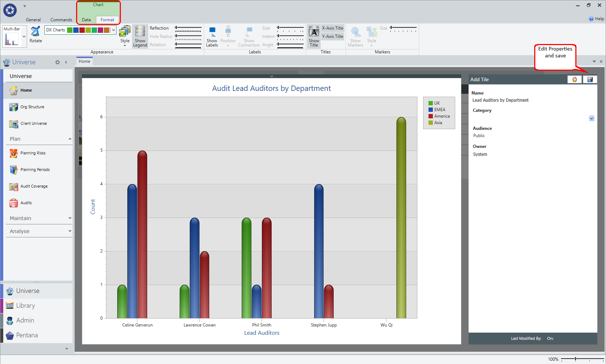Viewport: 606px width, 364px height.
Task: Toggle the Show Legend button
Action: [140, 36]
